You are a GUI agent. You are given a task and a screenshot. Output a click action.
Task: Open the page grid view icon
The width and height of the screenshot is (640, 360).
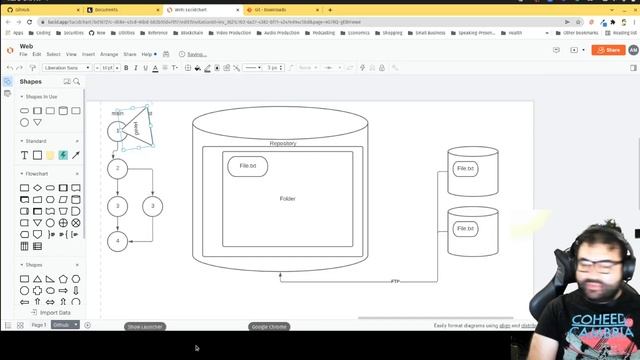pos(20,325)
